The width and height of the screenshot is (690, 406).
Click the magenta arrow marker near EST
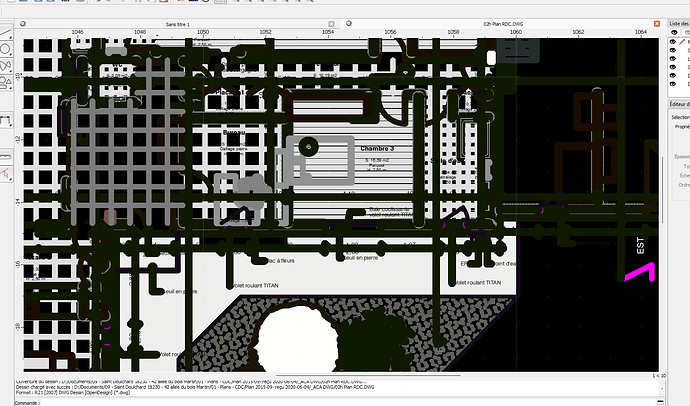(x=640, y=271)
